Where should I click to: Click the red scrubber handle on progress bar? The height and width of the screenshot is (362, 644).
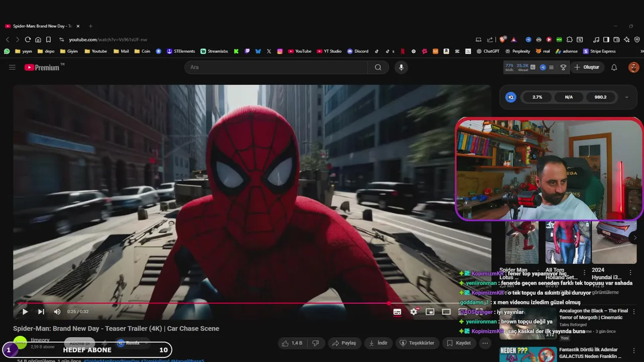point(389,303)
